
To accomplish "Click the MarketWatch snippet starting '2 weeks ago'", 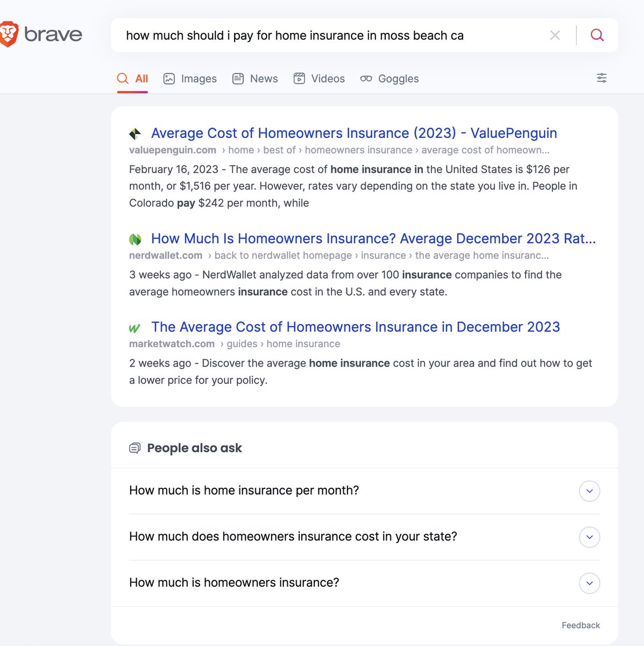I will point(360,371).
